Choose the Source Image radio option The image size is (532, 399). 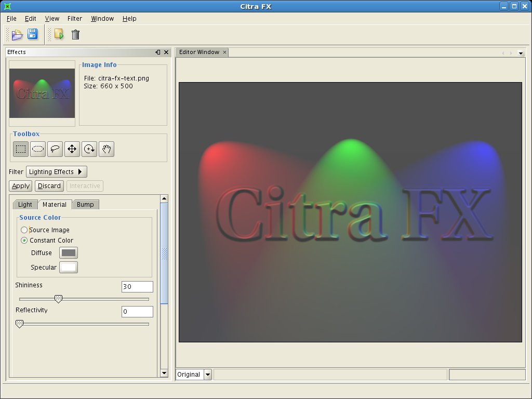pyautogui.click(x=24, y=230)
